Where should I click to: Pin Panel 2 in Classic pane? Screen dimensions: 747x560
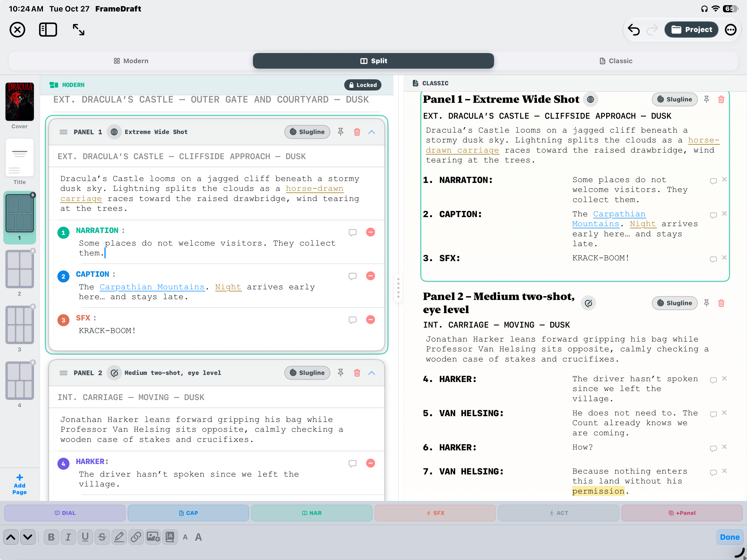tap(706, 303)
